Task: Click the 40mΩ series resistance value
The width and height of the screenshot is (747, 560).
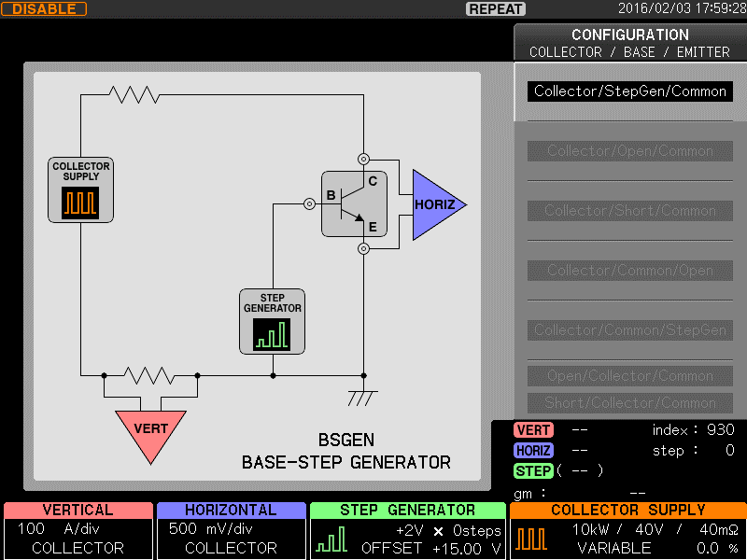Action: coord(719,529)
